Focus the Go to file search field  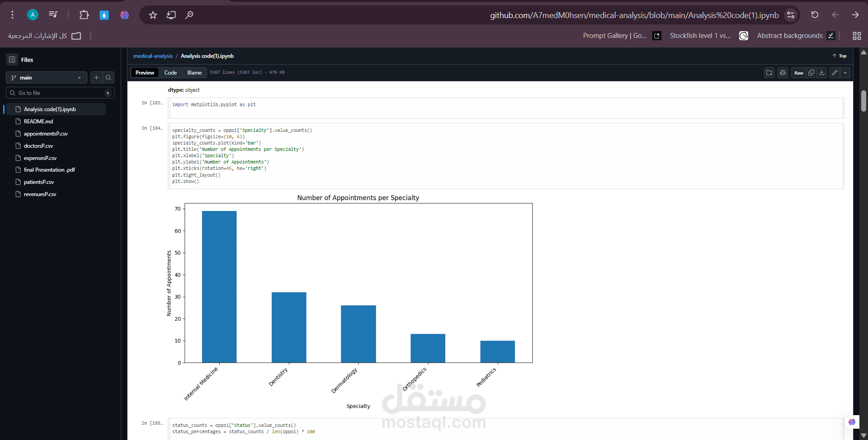tap(60, 93)
